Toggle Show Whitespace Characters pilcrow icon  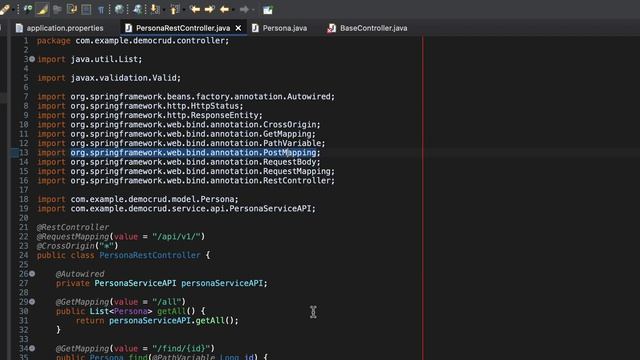[x=101, y=9]
